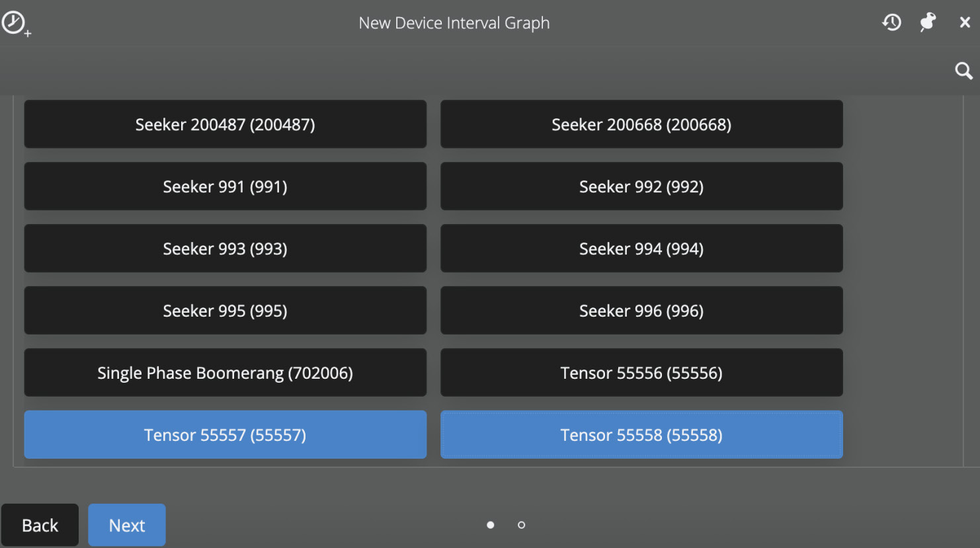The height and width of the screenshot is (548, 980).
Task: Select the Seeker 991 device
Action: click(x=225, y=186)
